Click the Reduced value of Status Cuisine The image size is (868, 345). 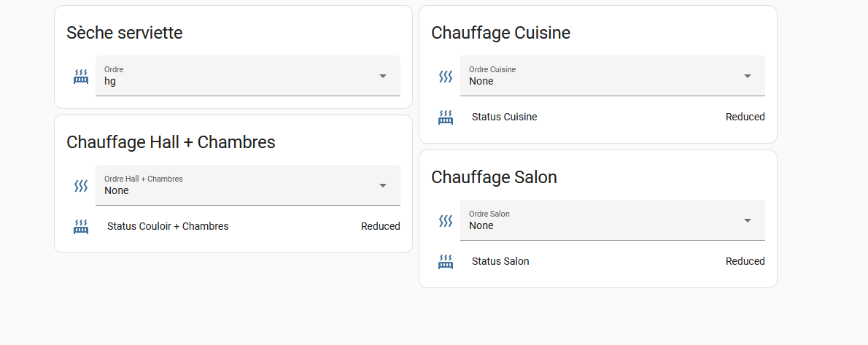(x=745, y=117)
